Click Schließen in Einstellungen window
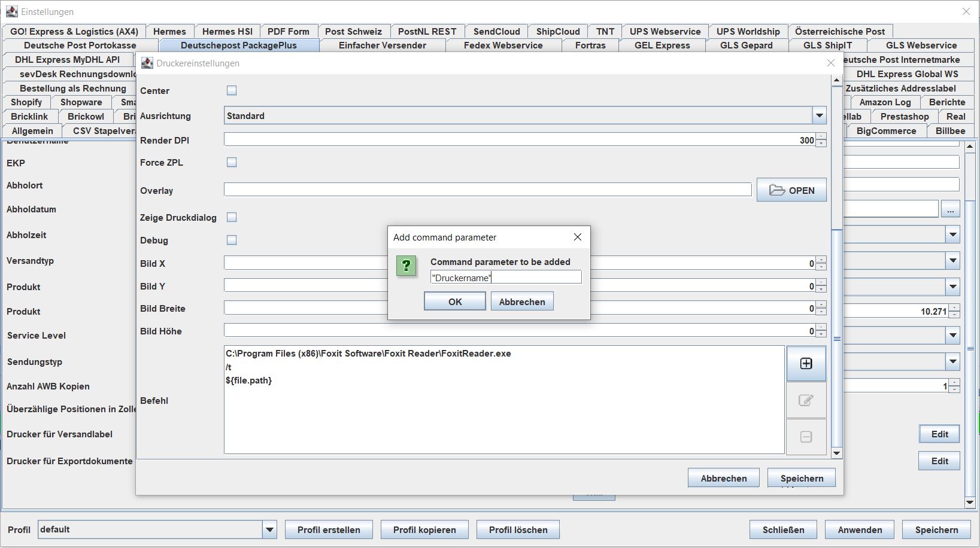980x548 pixels. coord(783,529)
